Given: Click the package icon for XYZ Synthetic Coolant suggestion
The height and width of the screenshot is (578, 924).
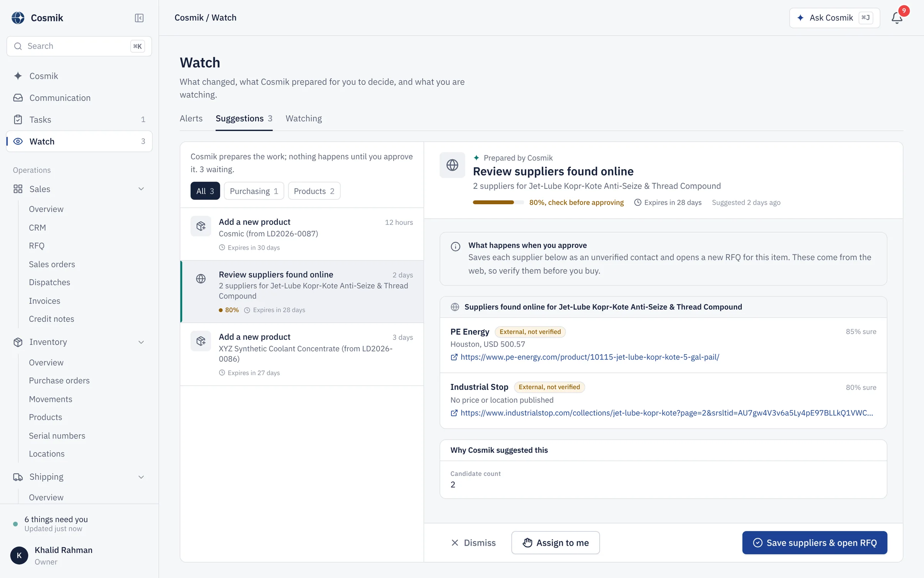Looking at the screenshot, I should click(201, 341).
